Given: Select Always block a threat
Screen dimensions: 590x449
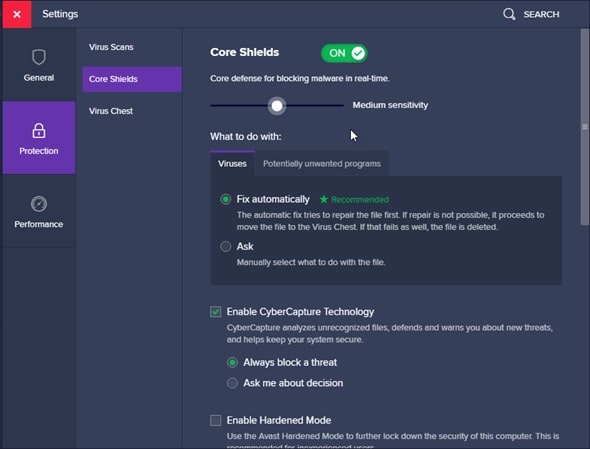Looking at the screenshot, I should 232,362.
